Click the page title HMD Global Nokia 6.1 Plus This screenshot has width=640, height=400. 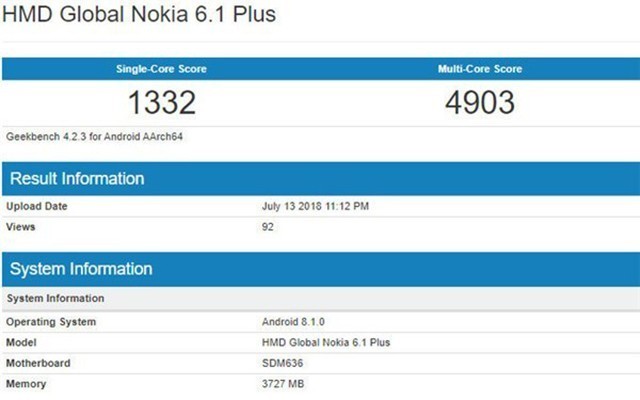140,15
